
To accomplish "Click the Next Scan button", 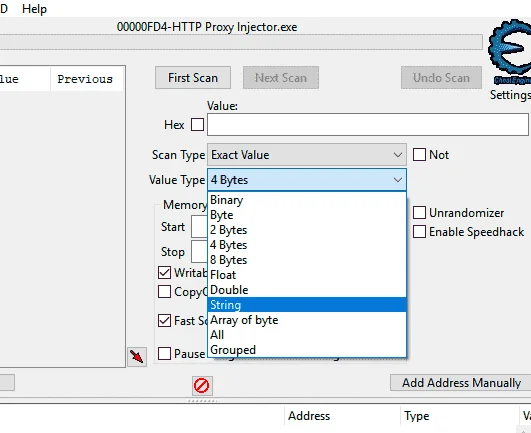I will tap(281, 78).
